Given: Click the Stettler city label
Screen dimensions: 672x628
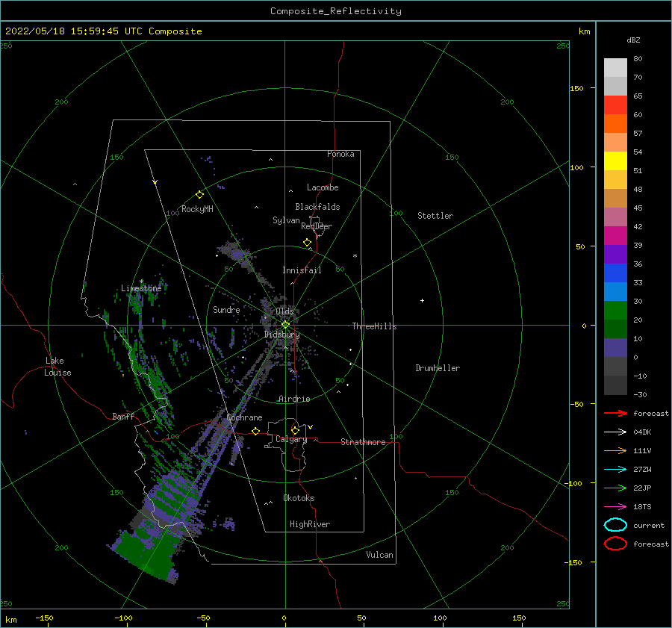Looking at the screenshot, I should pos(435,216).
